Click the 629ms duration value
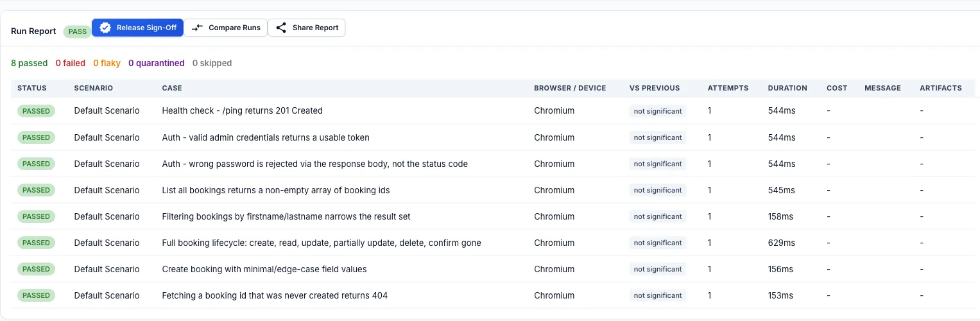The width and height of the screenshot is (980, 321). click(x=782, y=243)
